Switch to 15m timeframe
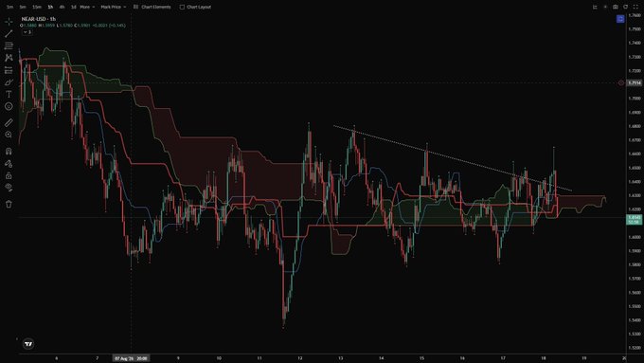Screen dimensions: 644x363 37,7
